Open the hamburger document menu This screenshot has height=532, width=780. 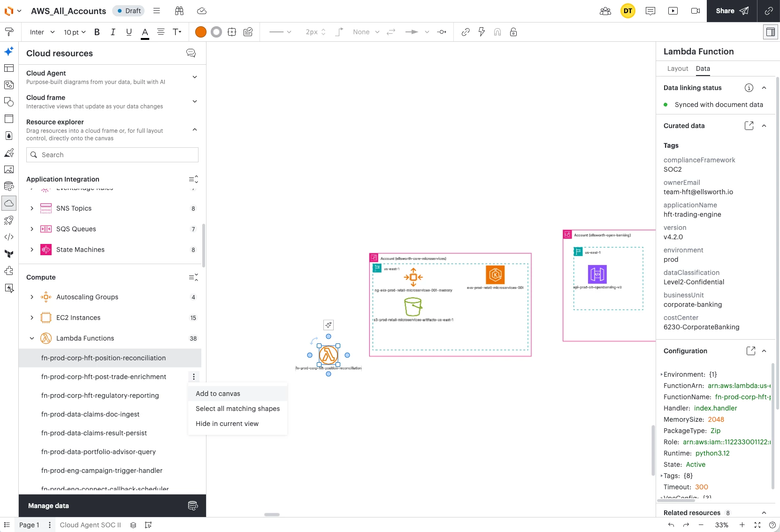tap(157, 11)
